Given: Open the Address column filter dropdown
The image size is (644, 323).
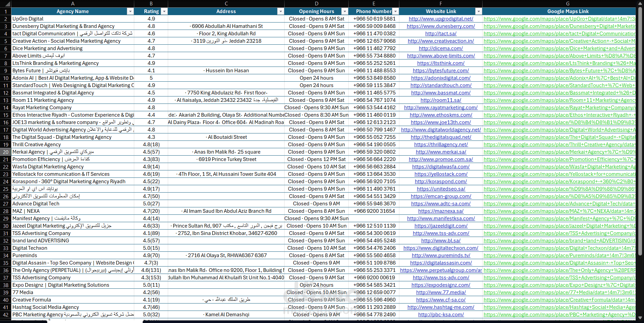Looking at the screenshot, I should coord(281,11).
